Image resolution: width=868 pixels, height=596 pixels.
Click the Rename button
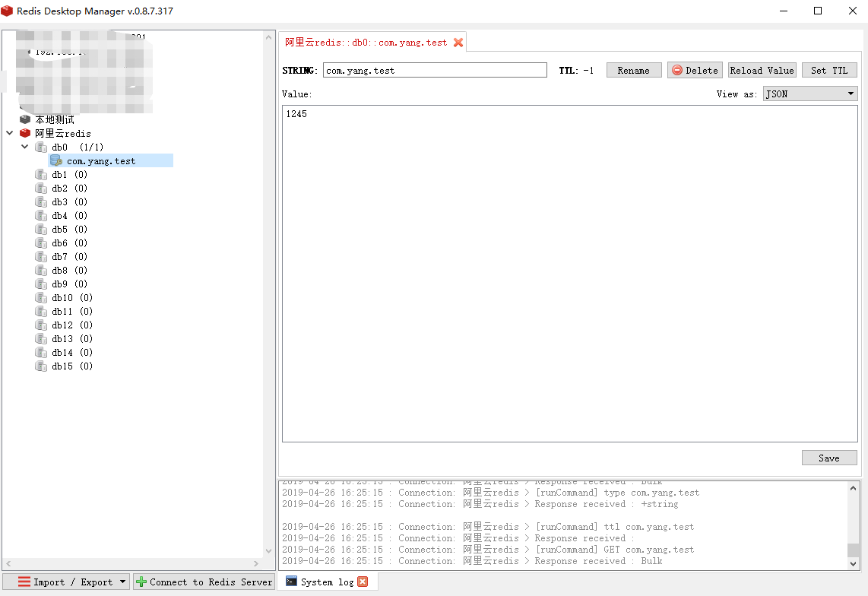634,71
